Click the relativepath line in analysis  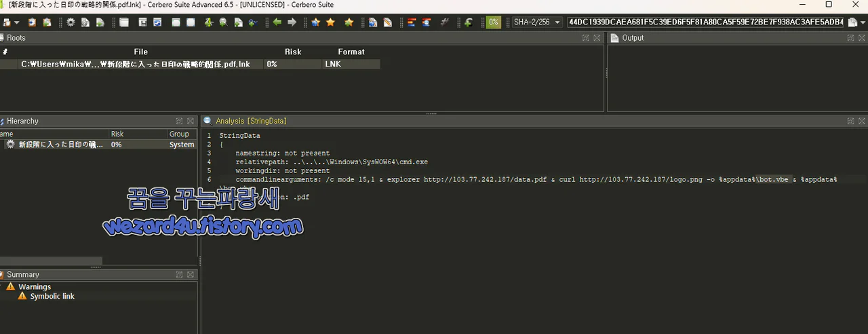pyautogui.click(x=332, y=162)
